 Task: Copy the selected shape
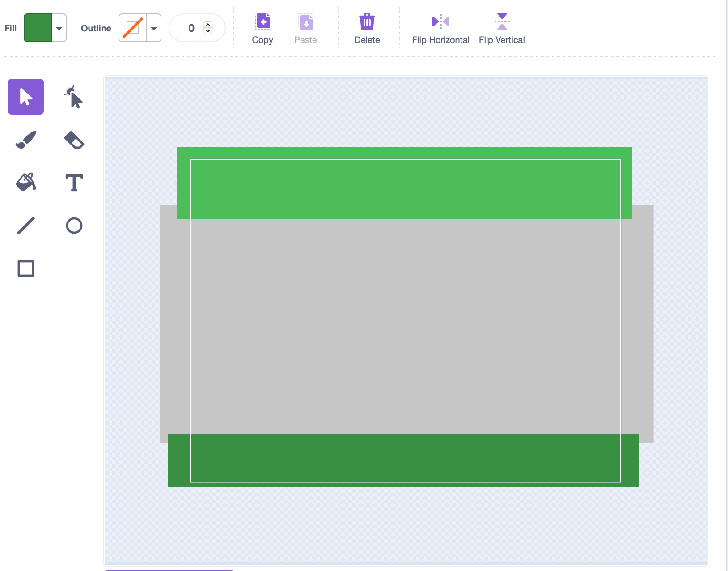(262, 28)
